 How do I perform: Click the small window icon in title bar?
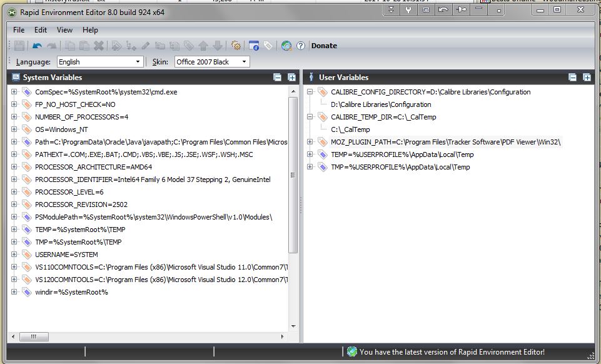426,9
